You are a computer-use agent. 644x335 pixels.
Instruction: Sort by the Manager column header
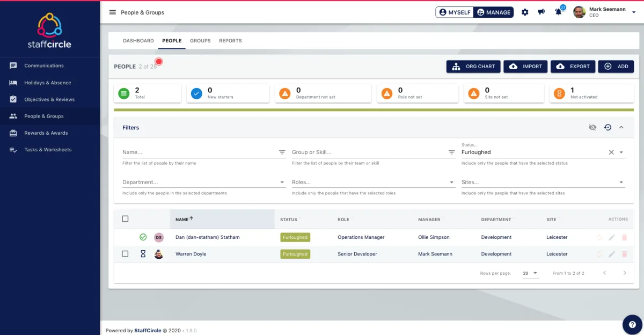[429, 219]
